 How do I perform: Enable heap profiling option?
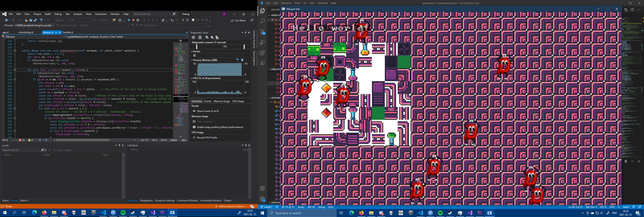point(220,127)
